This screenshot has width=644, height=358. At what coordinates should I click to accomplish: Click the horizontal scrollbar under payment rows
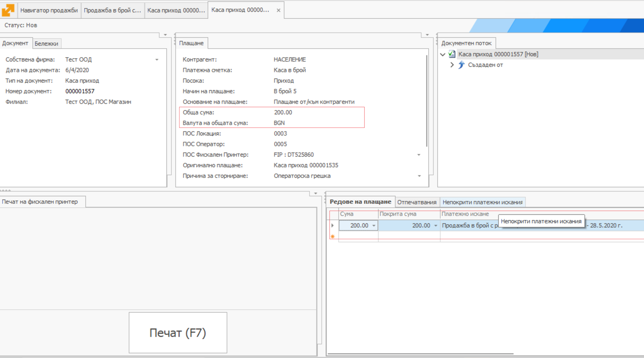[421, 354]
